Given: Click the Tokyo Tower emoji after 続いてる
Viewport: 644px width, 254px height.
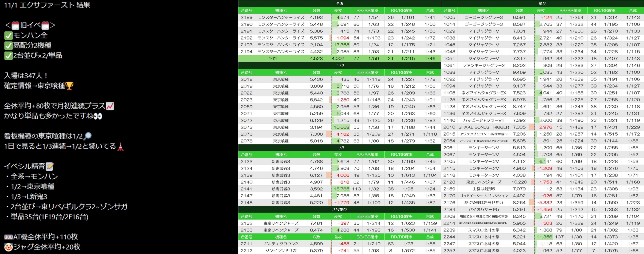Looking at the screenshot, I should pos(121,146).
